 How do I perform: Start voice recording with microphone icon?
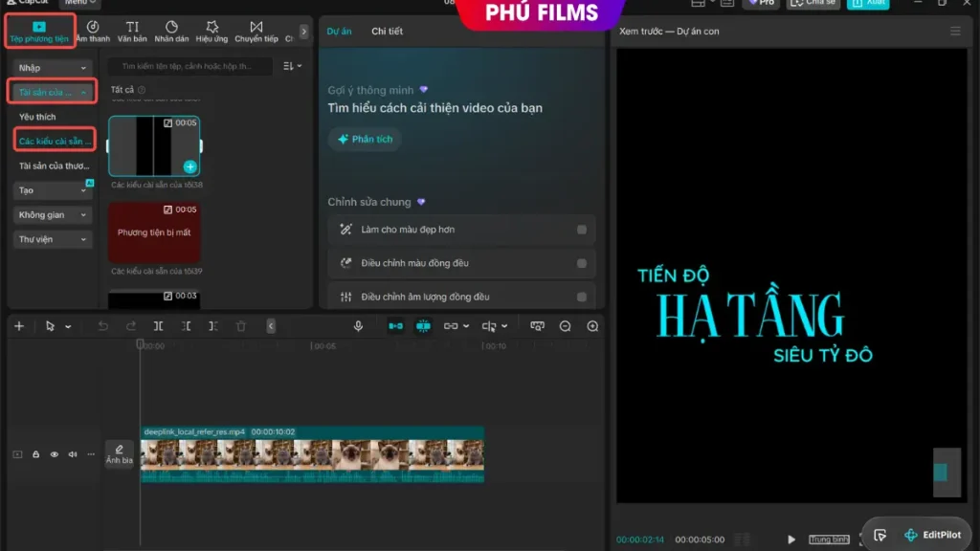(x=358, y=326)
